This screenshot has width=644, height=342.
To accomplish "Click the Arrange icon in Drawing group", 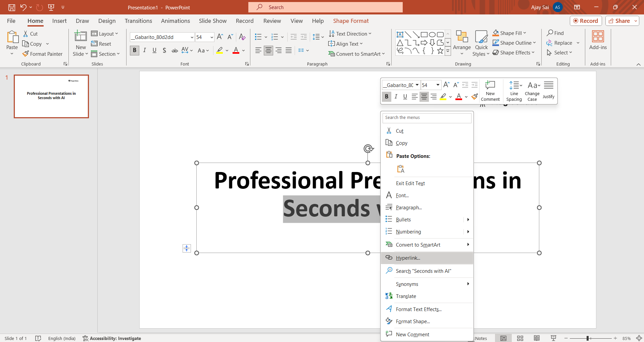I will tap(462, 37).
